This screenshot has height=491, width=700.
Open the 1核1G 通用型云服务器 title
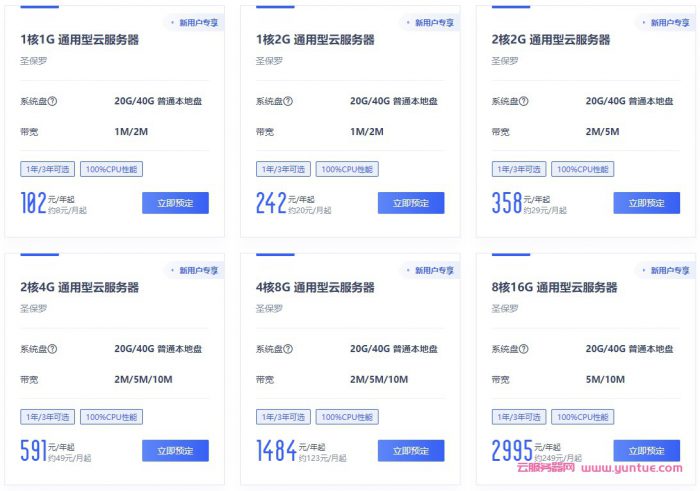[x=79, y=40]
